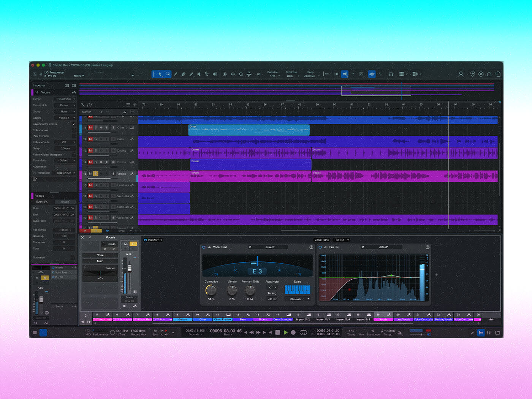Image resolution: width=532 pixels, height=399 pixels.
Task: Click the Vocals channel volume fader
Action: pos(129,269)
